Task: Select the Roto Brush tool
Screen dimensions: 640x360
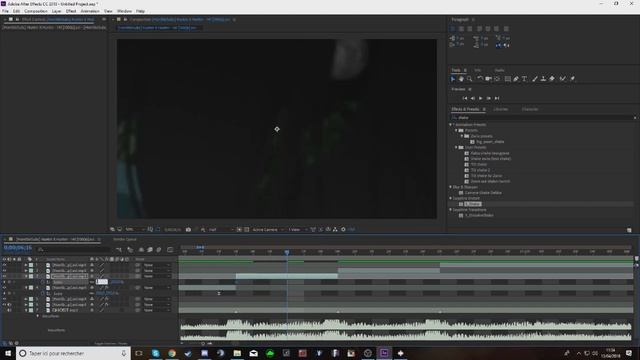Action: 562,79
